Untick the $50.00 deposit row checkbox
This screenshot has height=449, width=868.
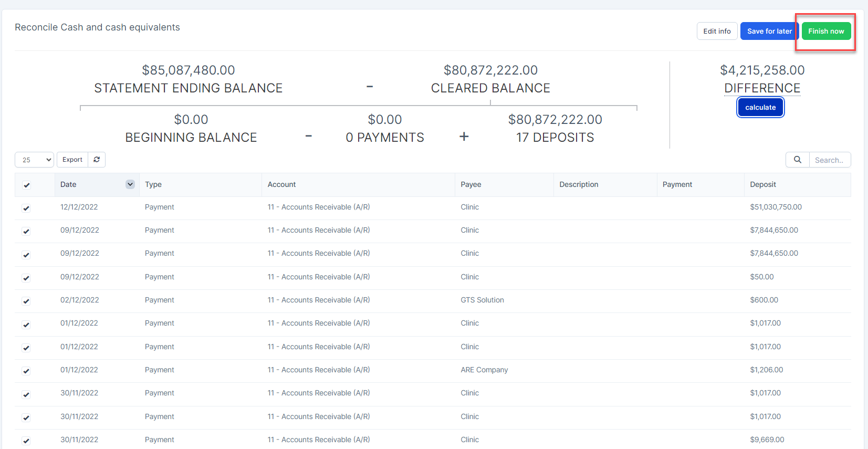(x=26, y=278)
